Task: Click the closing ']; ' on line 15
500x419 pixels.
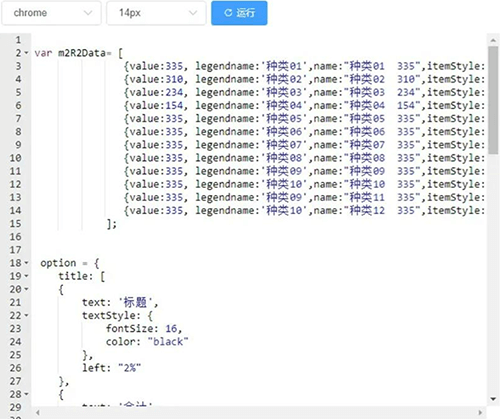Action: 112,224
